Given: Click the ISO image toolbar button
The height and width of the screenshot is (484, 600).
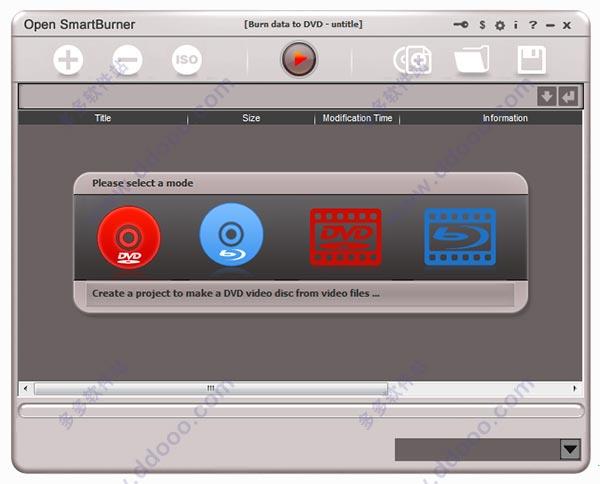Looking at the screenshot, I should click(187, 60).
